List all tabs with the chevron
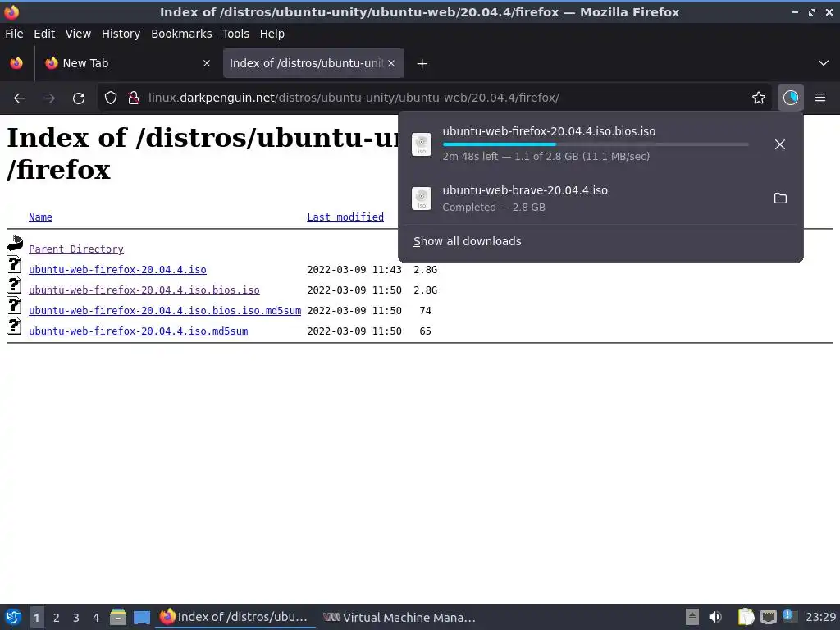This screenshot has width=840, height=630. (x=824, y=63)
